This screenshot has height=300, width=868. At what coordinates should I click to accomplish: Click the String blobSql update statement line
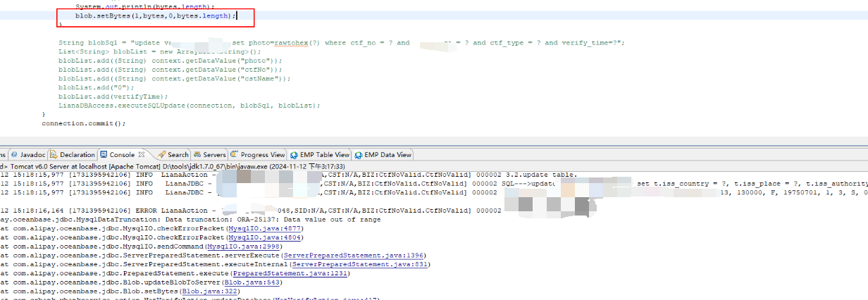[x=342, y=42]
